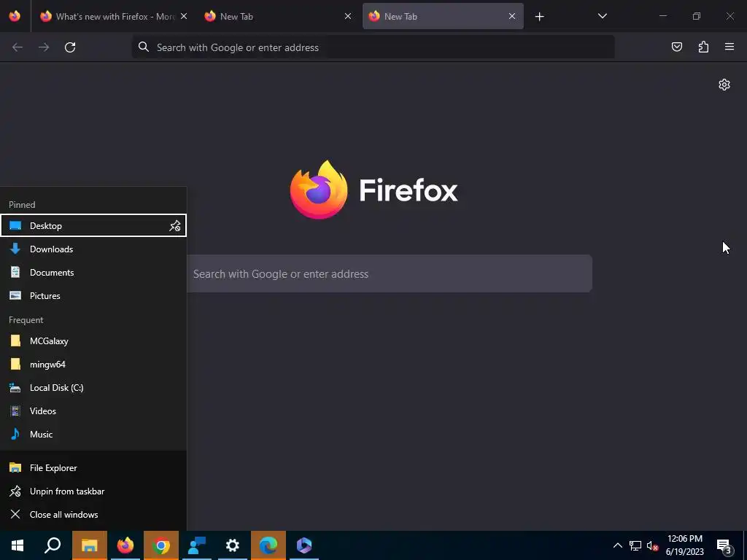Image resolution: width=747 pixels, height=560 pixels.
Task: Open Documents from jump list
Action: (93, 273)
